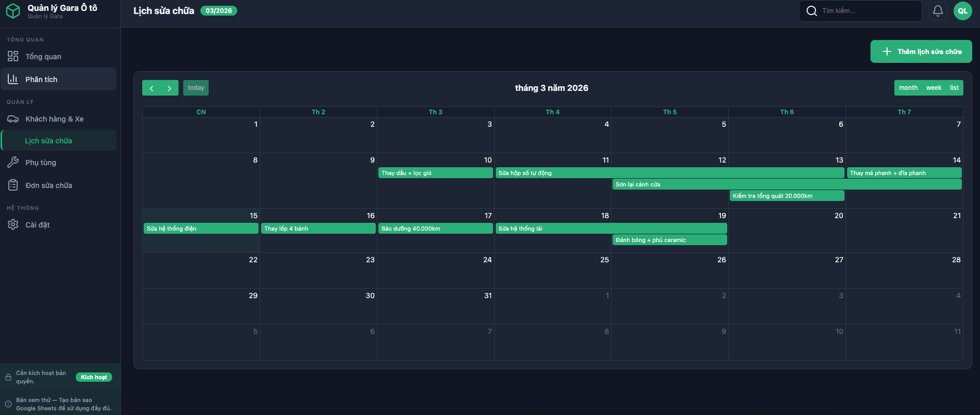The image size is (980, 415).
Task: Open the QL user avatar
Action: click(962, 11)
